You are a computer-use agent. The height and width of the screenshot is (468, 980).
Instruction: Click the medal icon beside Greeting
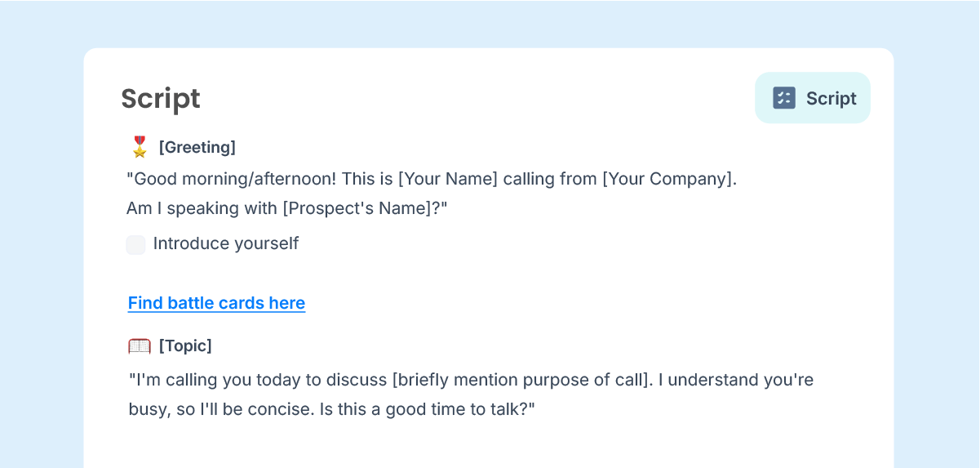140,147
